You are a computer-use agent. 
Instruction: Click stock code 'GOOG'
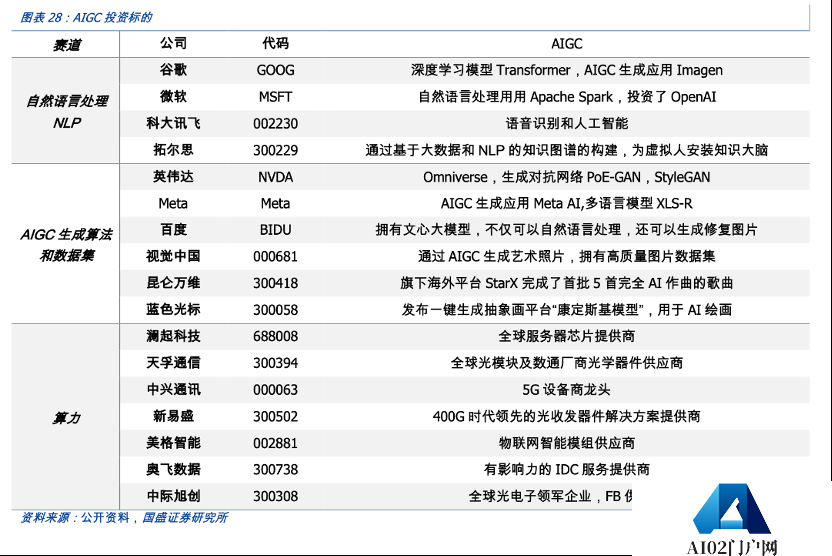coord(275,70)
